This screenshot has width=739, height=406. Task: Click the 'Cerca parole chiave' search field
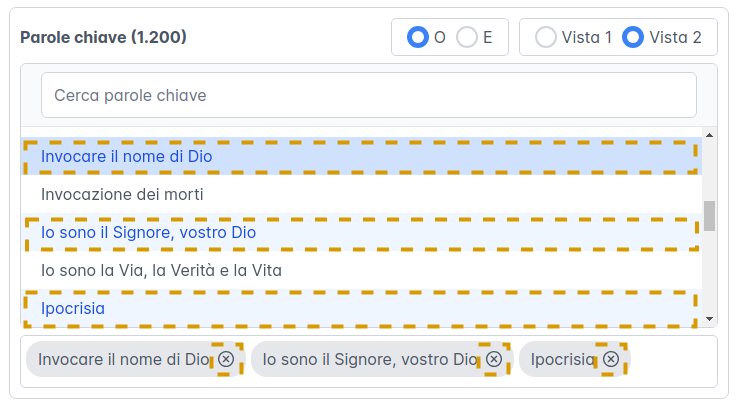click(368, 95)
